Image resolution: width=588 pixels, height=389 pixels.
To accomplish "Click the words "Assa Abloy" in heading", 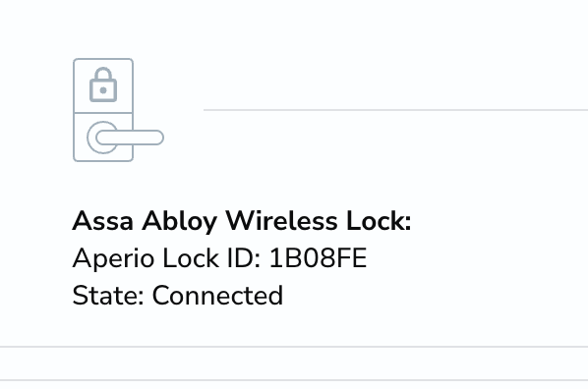I will pos(145,221).
